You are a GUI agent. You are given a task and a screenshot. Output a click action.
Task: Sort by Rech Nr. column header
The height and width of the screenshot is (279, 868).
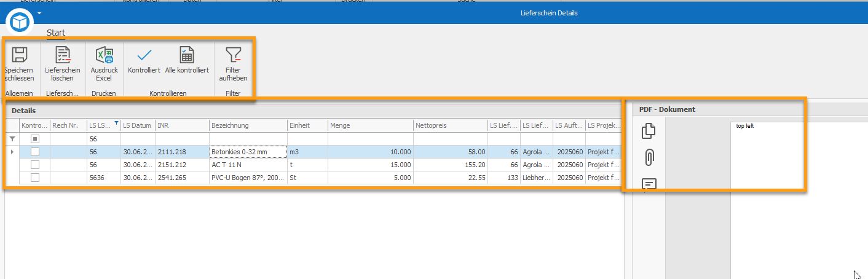point(68,125)
